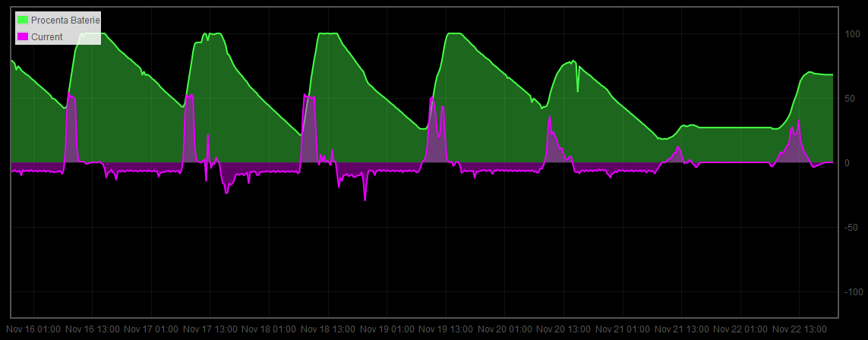Pick the Nov 17 13:00 time label
The width and height of the screenshot is (868, 340).
click(x=210, y=329)
